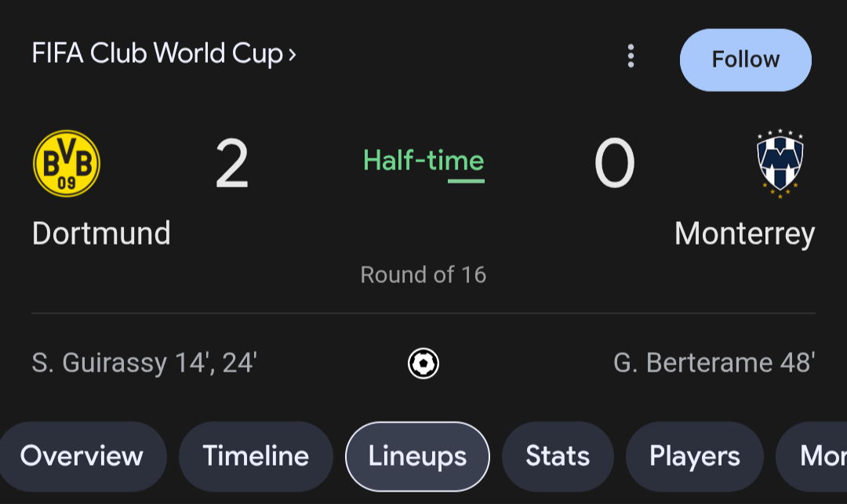Tap Dortmund's score of 2

point(231,163)
